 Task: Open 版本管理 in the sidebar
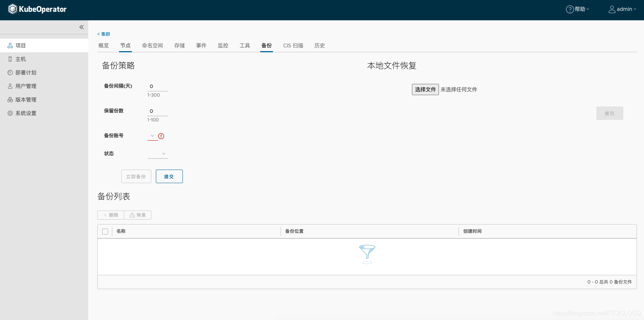point(44,100)
